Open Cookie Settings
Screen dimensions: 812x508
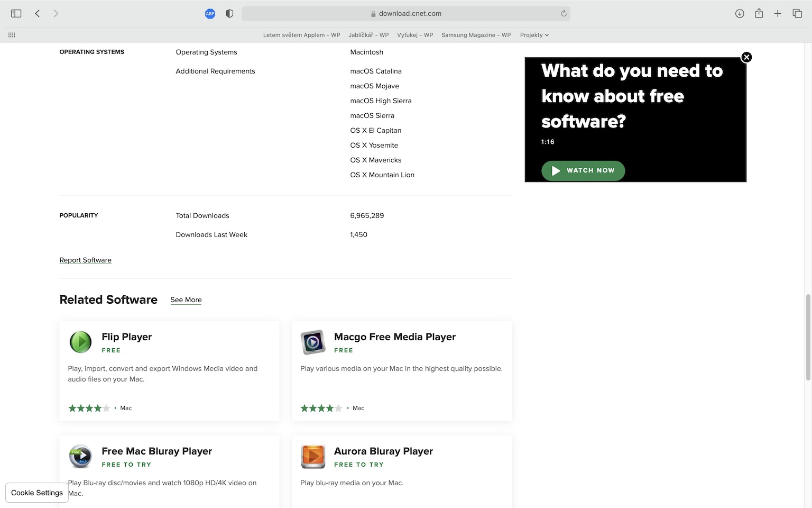(x=37, y=493)
